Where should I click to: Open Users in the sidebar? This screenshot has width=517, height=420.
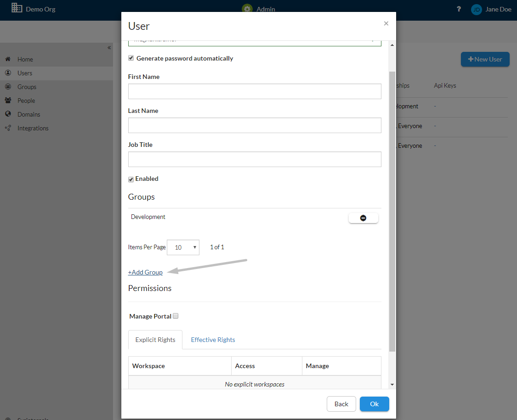point(25,73)
